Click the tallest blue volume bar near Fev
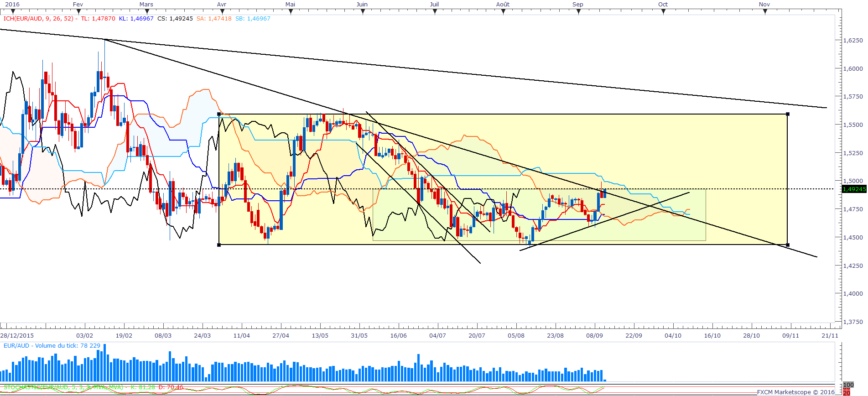 pyautogui.click(x=104, y=363)
